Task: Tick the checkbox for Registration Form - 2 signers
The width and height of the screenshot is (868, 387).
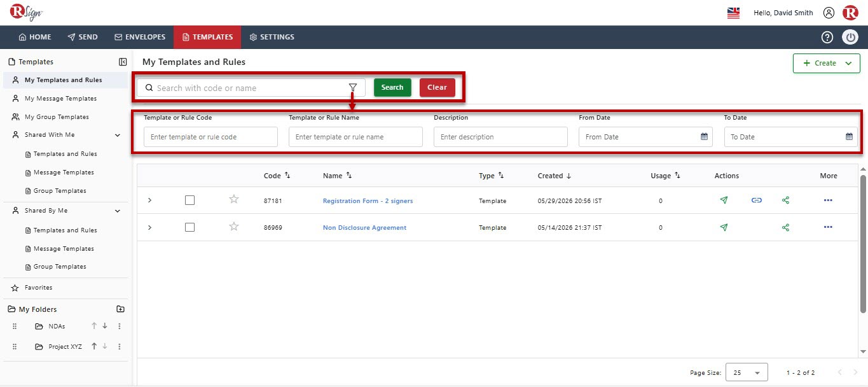Action: [x=189, y=200]
